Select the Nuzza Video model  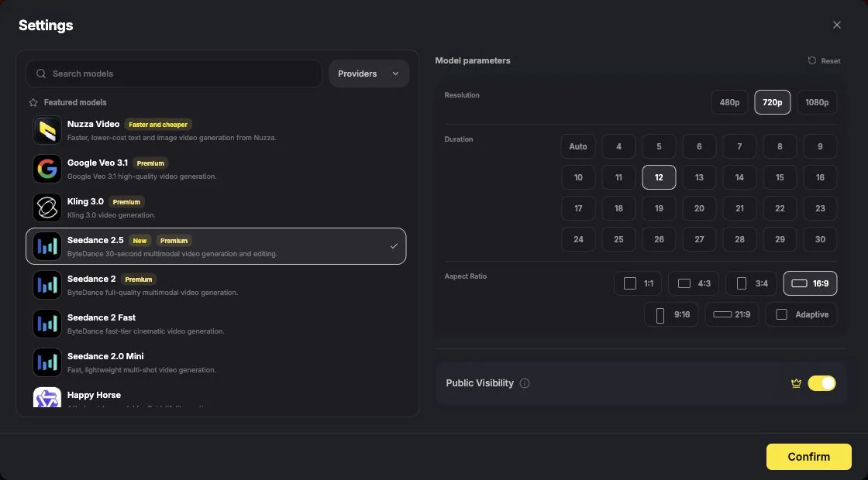click(216, 130)
